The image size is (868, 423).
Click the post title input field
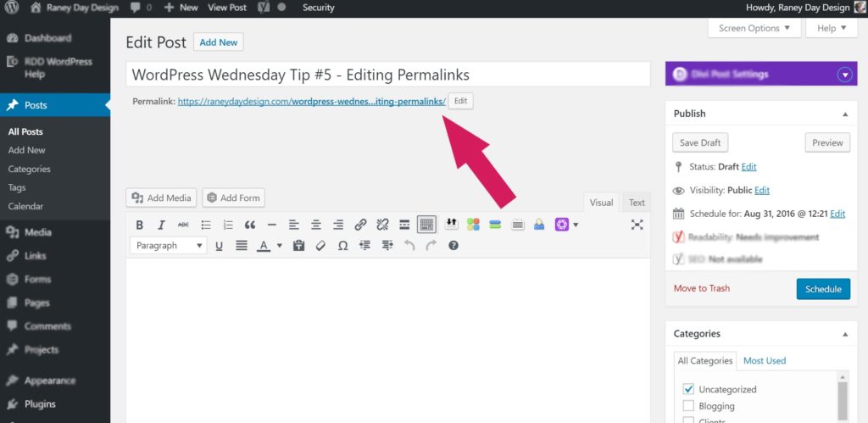388,75
